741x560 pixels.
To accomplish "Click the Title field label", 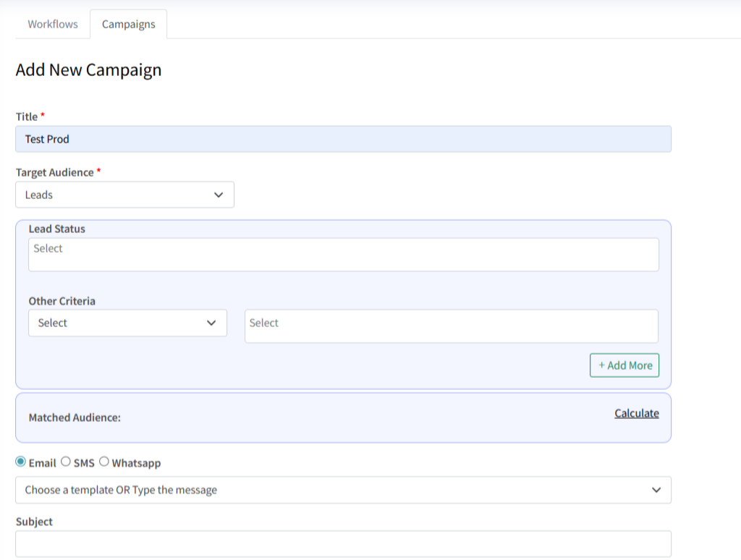I will [27, 116].
